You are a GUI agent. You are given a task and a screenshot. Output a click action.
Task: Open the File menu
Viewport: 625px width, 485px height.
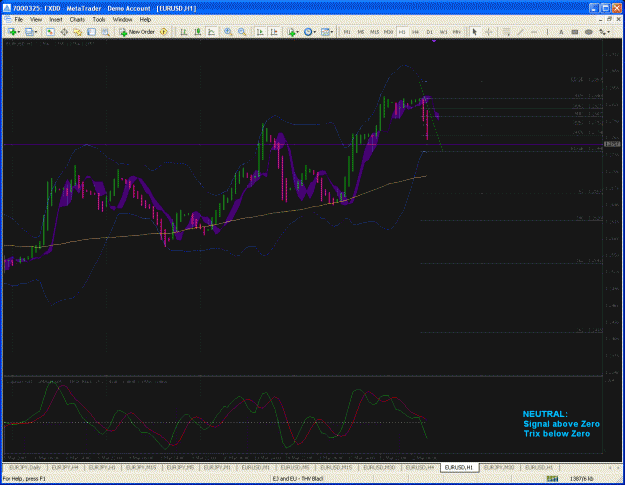tap(18, 19)
